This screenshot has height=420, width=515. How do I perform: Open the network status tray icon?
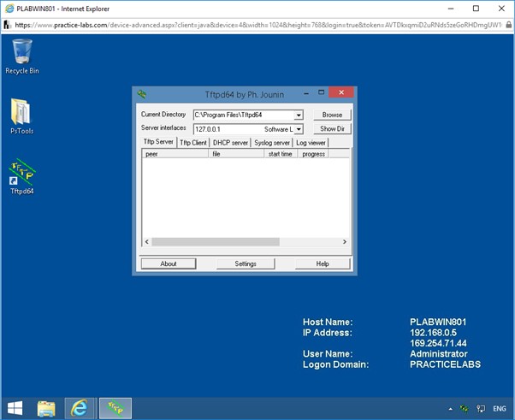481,409
